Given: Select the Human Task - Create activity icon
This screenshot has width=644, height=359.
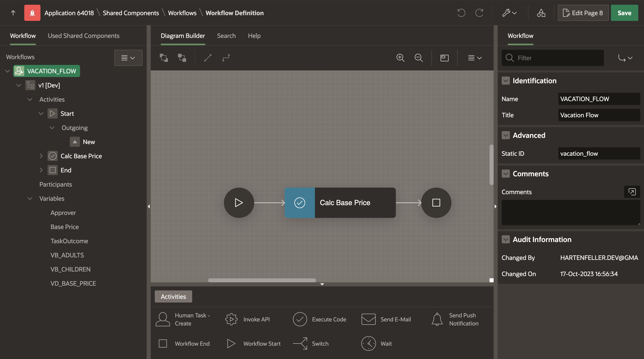Looking at the screenshot, I should click(x=163, y=319).
